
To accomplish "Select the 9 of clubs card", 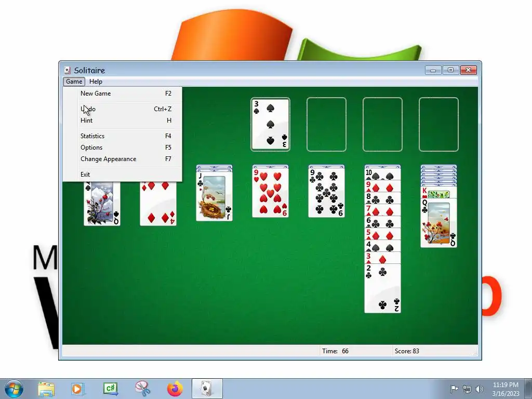I will pos(326,193).
